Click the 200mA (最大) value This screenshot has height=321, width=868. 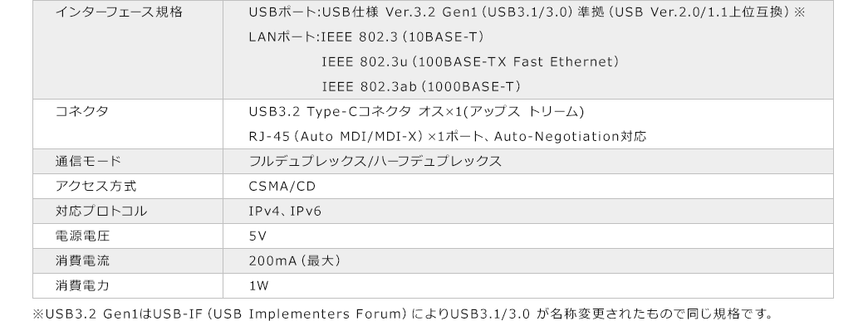tap(295, 260)
